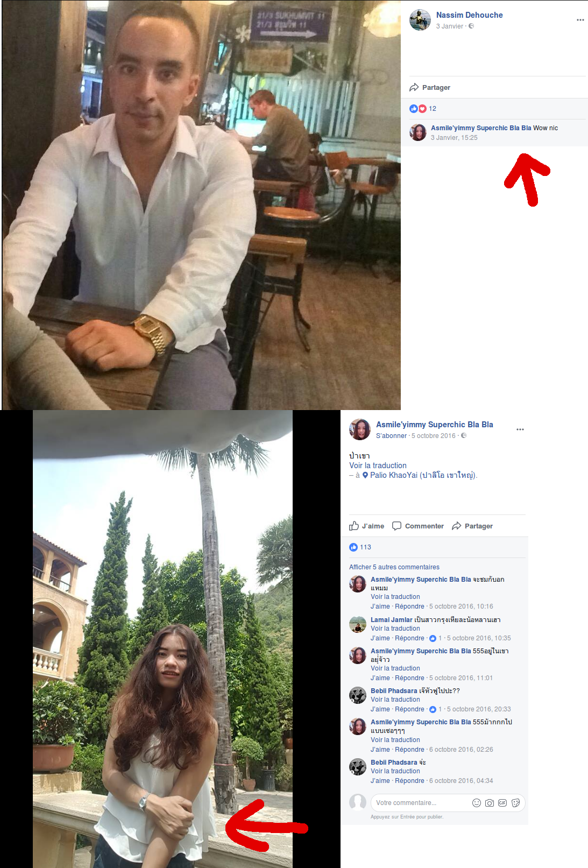Viewport: 588px width, 868px height.
Task: Attach a photo via camera icon
Action: [x=490, y=803]
